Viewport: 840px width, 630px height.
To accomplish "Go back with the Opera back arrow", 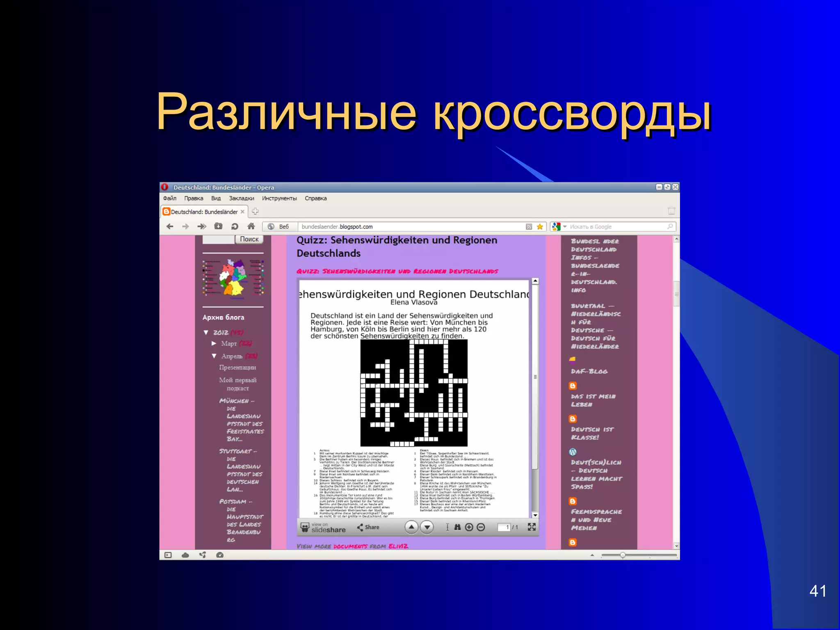I will 170,226.
